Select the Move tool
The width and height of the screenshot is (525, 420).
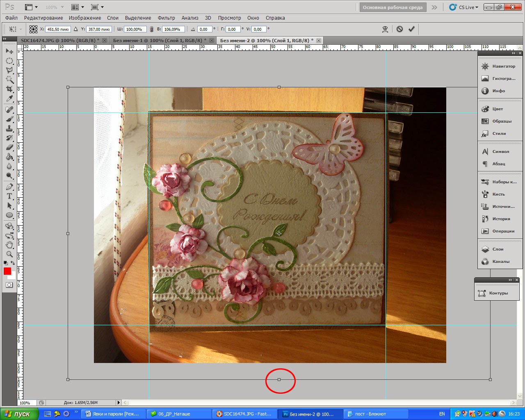[9, 51]
